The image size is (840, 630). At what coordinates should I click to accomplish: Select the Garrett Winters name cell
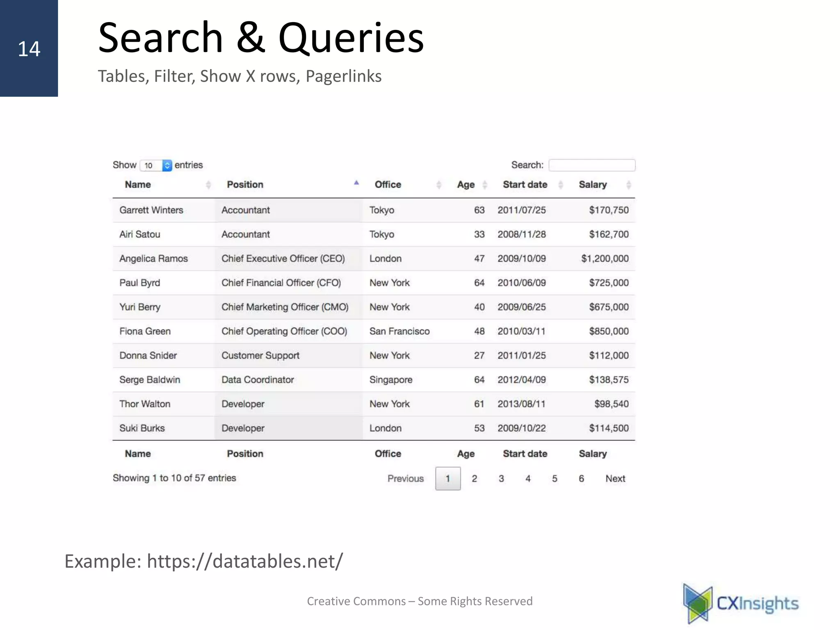[x=151, y=210]
